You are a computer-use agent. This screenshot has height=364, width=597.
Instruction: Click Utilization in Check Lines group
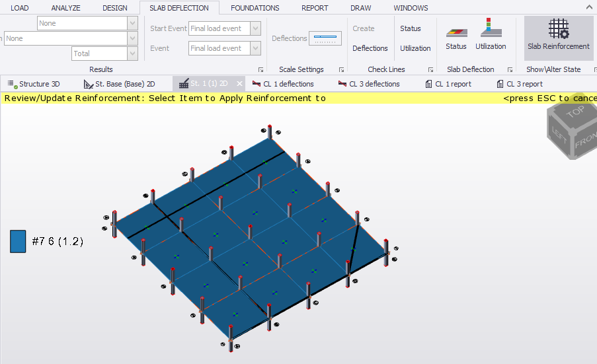point(415,48)
